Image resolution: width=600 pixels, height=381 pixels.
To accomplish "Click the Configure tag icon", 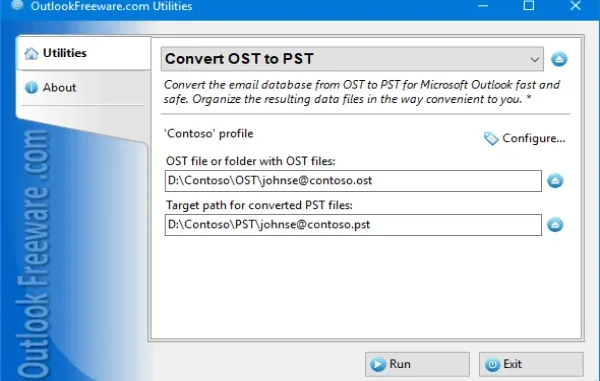I will 491,138.
